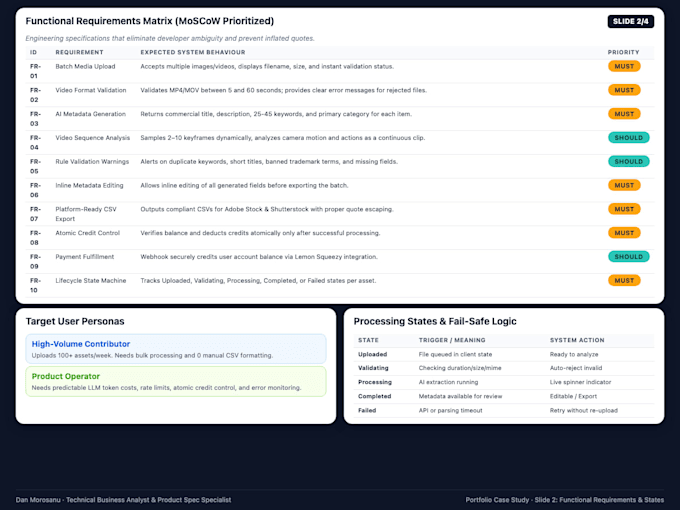680x510 pixels.
Task: Click the MUST badge for AI Metadata Generation
Action: click(x=624, y=114)
